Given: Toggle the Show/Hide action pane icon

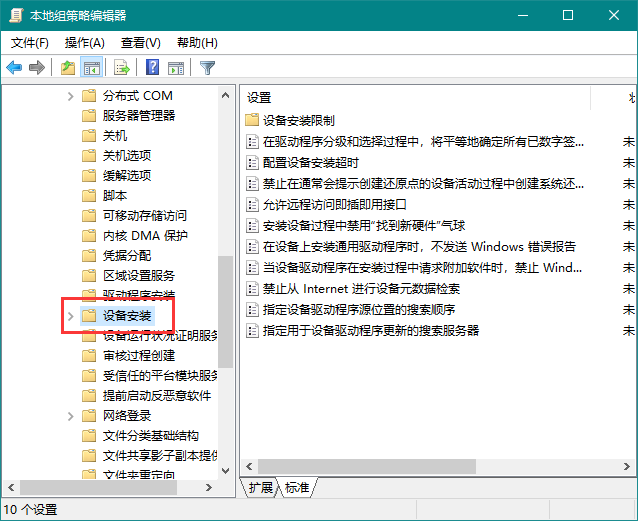Looking at the screenshot, I should pos(176,68).
